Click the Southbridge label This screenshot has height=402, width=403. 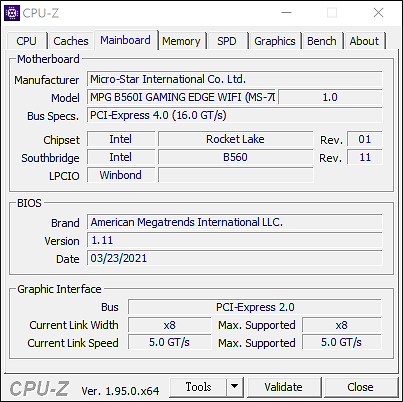click(50, 158)
